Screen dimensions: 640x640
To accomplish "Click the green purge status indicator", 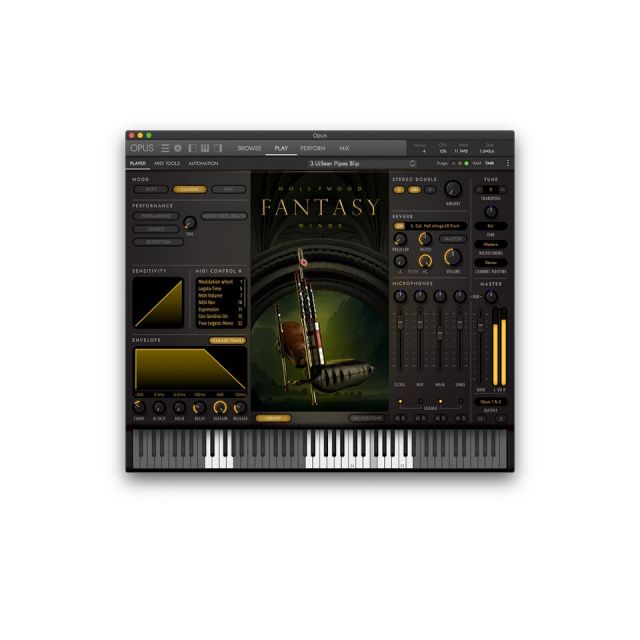I will (467, 163).
